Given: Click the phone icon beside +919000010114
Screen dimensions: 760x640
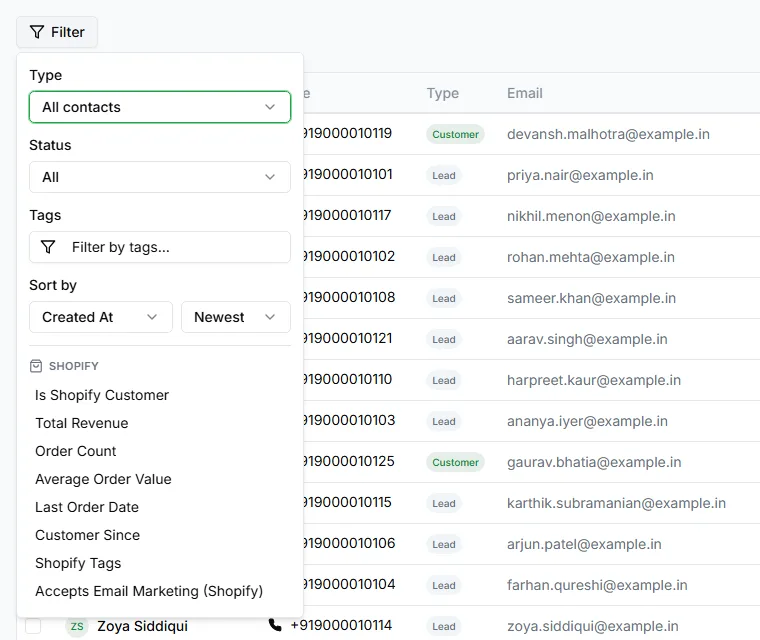Looking at the screenshot, I should tap(275, 625).
